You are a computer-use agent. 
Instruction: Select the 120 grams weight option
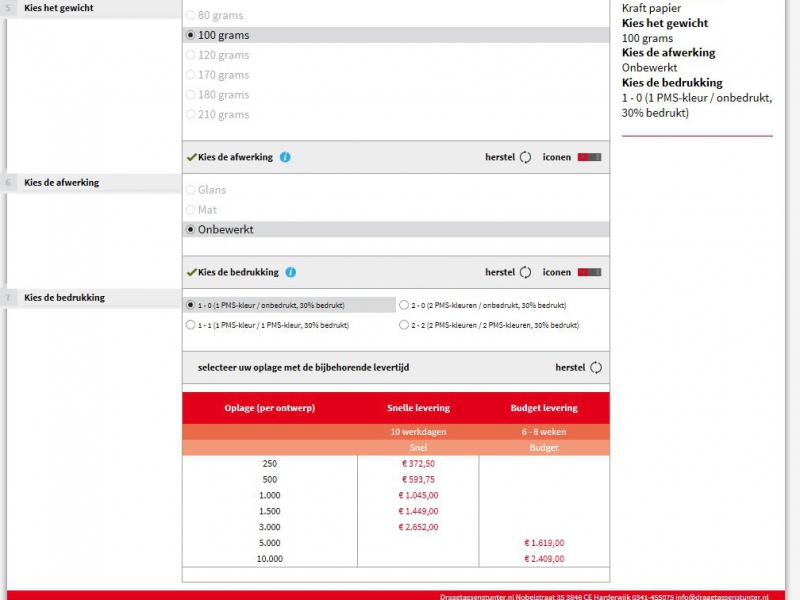coord(191,55)
